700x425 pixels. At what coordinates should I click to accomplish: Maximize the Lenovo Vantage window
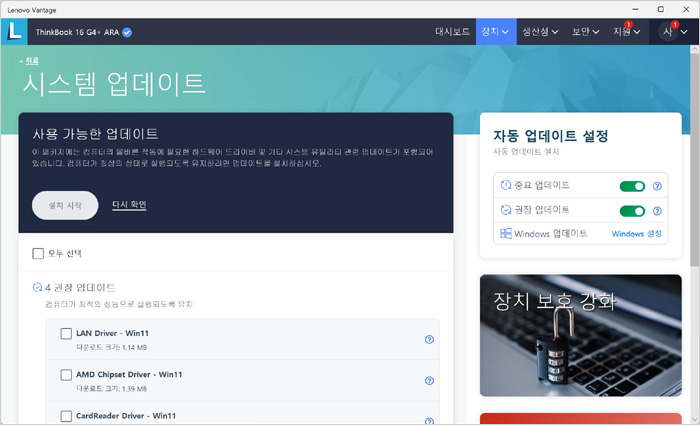tap(661, 9)
